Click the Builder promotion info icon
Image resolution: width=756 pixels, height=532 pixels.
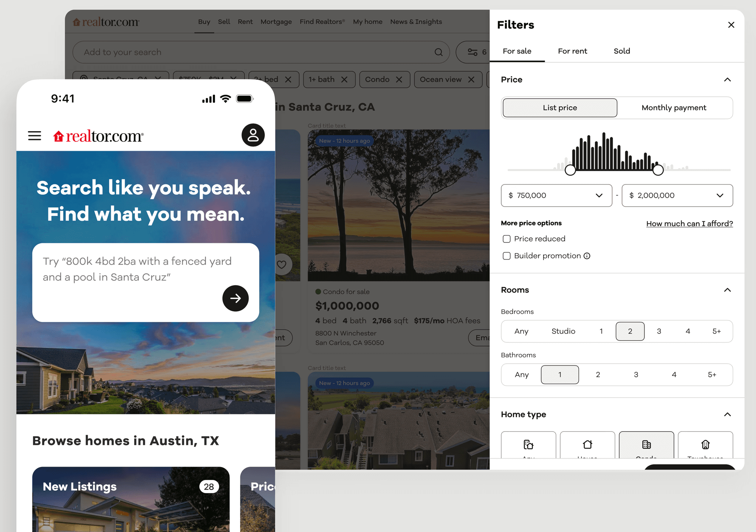click(587, 256)
